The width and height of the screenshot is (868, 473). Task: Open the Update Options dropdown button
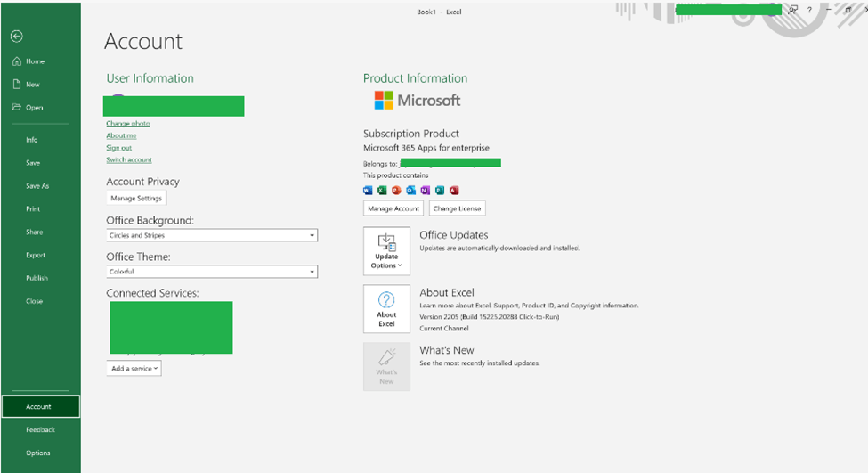[x=386, y=251]
